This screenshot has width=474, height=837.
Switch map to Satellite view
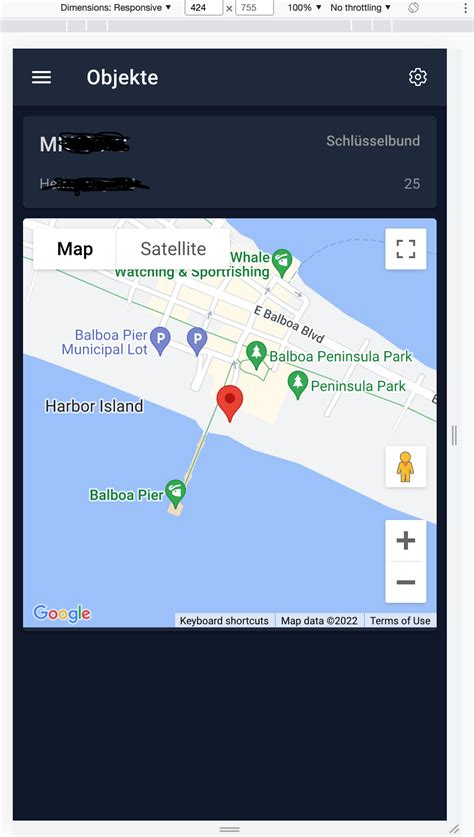(173, 249)
